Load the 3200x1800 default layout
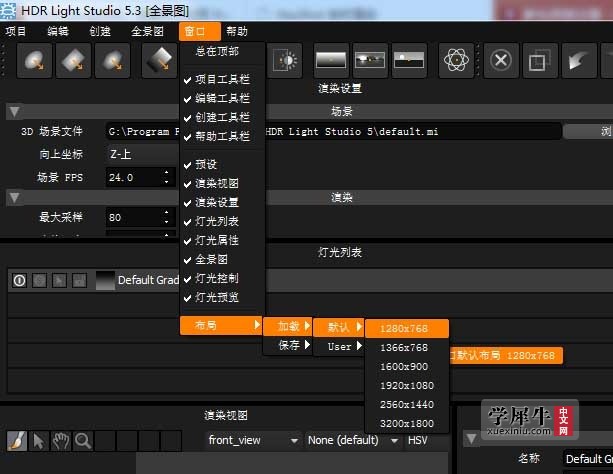The height and width of the screenshot is (474, 613). click(x=407, y=424)
